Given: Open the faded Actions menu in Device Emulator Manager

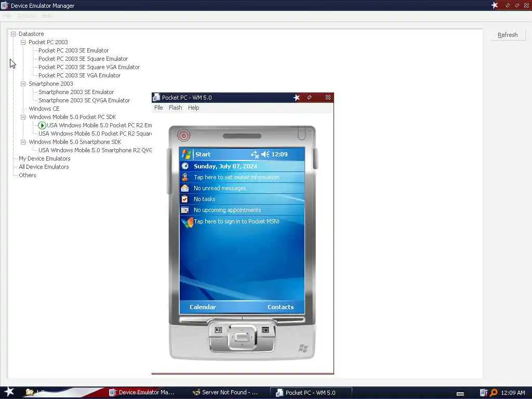Looking at the screenshot, I should pyautogui.click(x=26, y=16).
